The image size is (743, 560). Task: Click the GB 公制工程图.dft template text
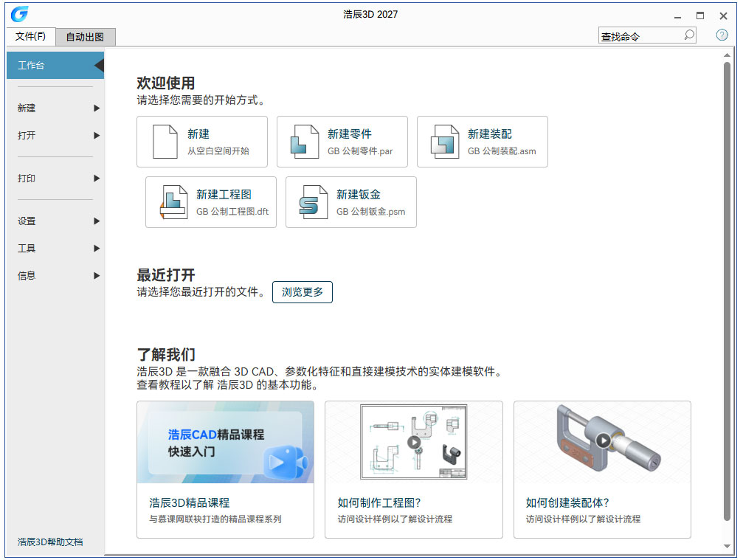pyautogui.click(x=232, y=212)
